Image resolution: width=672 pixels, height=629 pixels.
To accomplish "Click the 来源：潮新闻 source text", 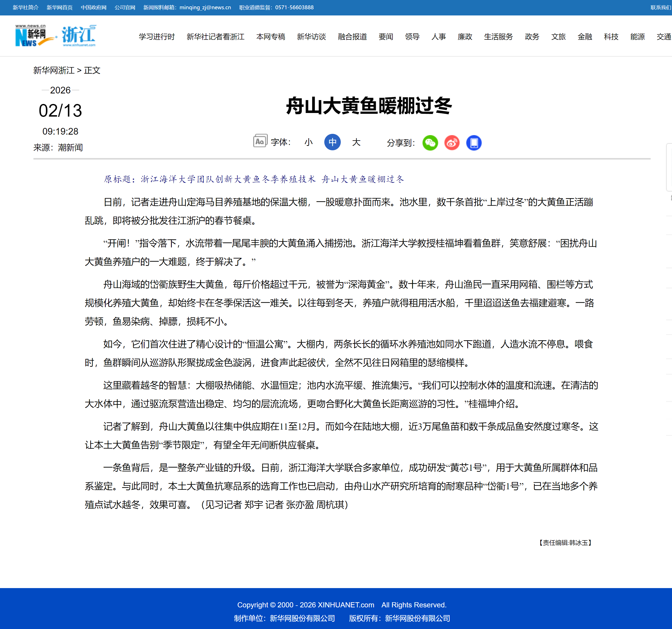I will tap(58, 147).
